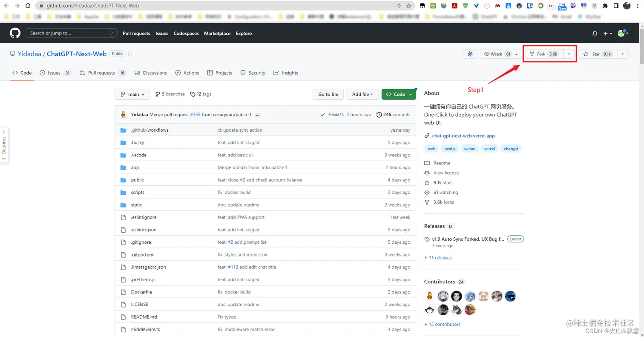This screenshot has height=337, width=644.
Task: Reload the page with refresh icon
Action: (x=28, y=6)
